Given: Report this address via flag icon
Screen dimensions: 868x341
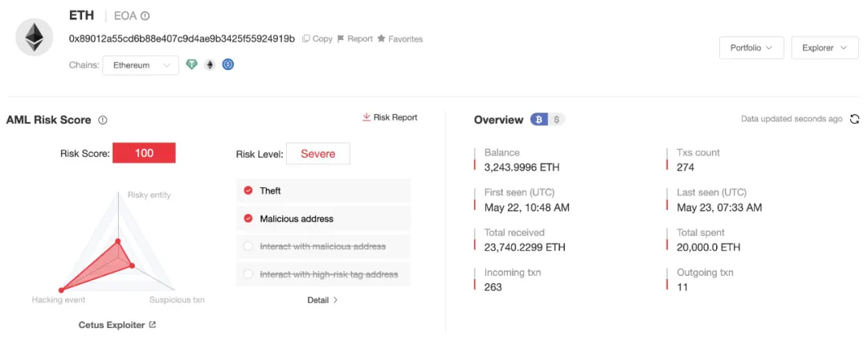Looking at the screenshot, I should 354,39.
